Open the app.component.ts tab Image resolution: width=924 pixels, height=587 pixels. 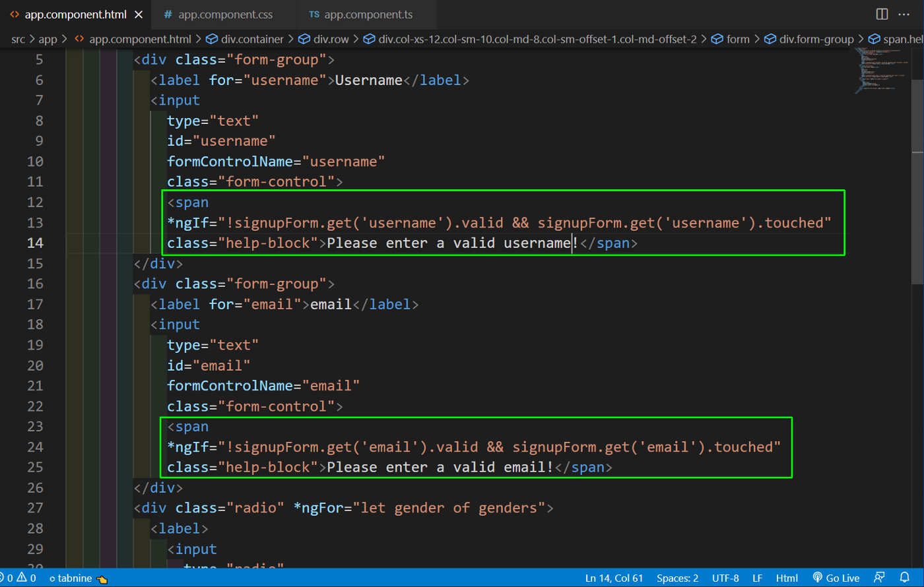368,15
